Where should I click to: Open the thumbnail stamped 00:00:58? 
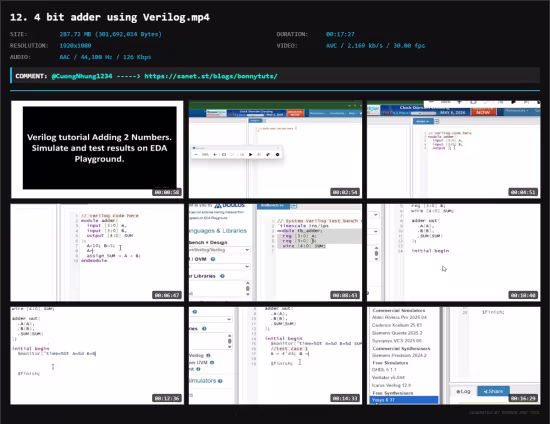97,149
